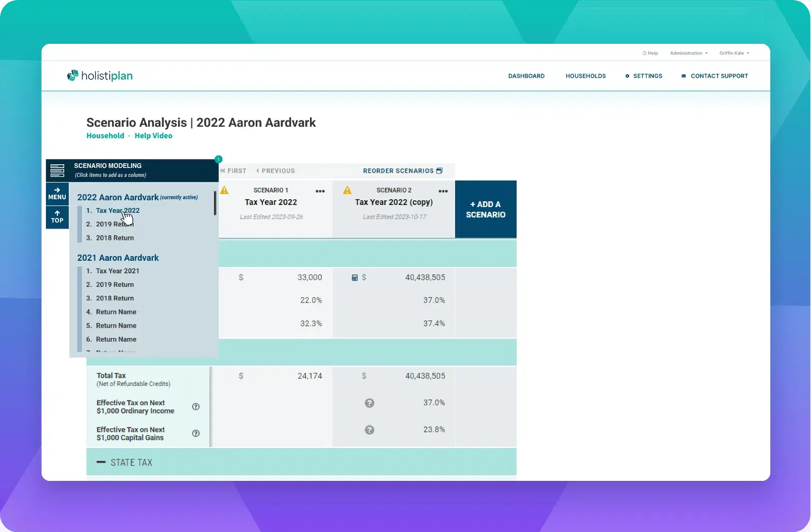Screen dimensions: 811x532
Task: Click the Add a Scenario button
Action: (485, 209)
